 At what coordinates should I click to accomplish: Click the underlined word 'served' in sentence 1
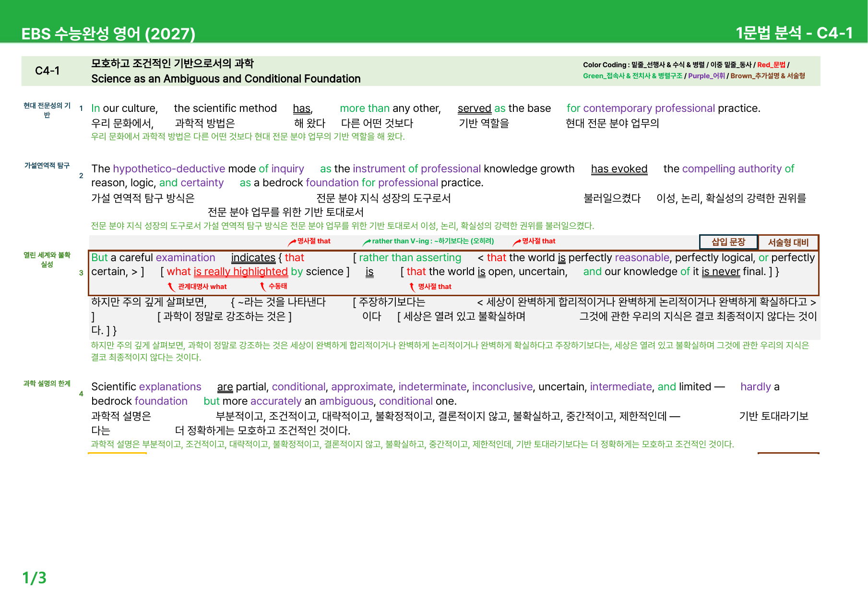point(475,108)
